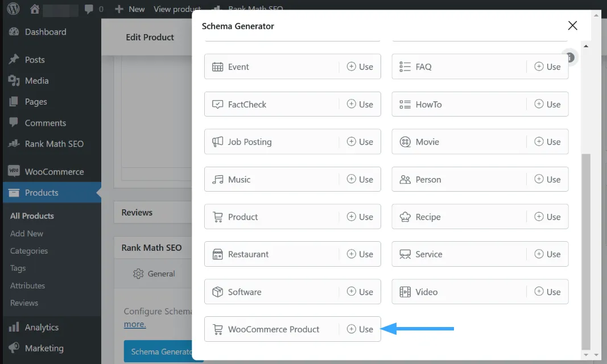
Task: Open the Dashboard menu
Action: [51, 32]
